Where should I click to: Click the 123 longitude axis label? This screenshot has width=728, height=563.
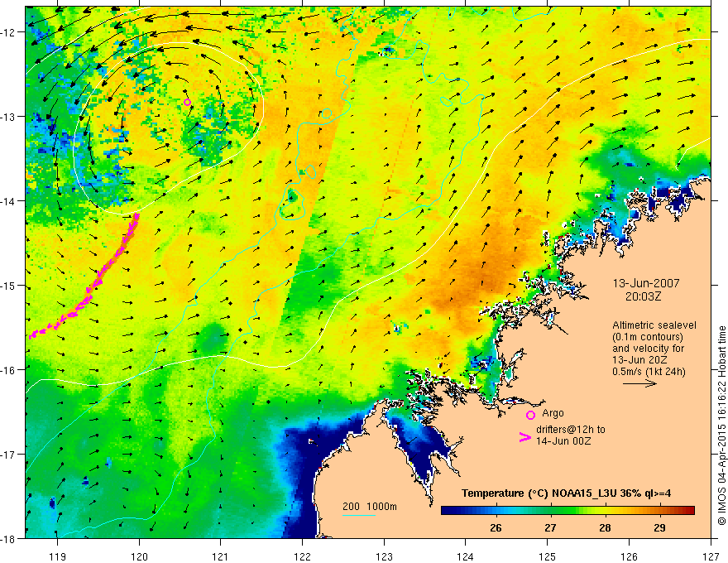tap(384, 556)
